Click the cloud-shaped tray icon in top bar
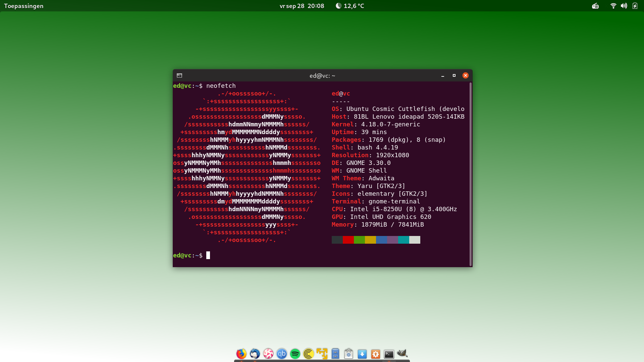This screenshot has width=644, height=362. 595,6
